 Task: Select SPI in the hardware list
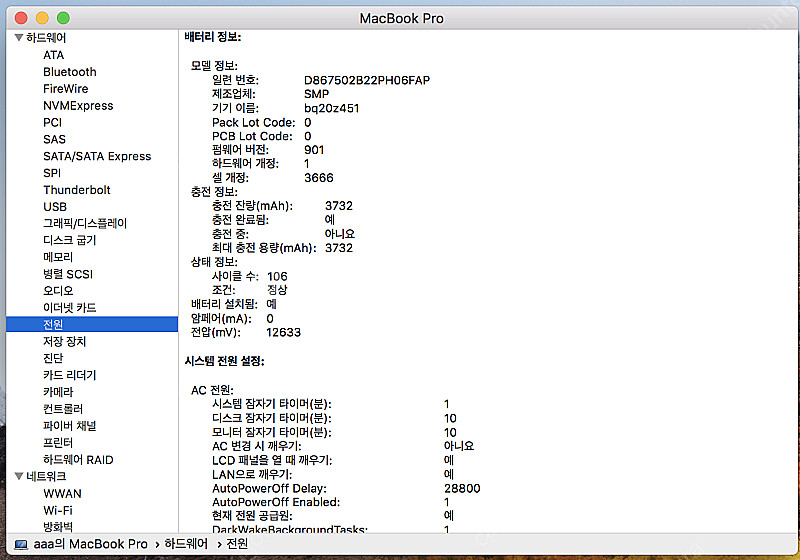point(52,173)
